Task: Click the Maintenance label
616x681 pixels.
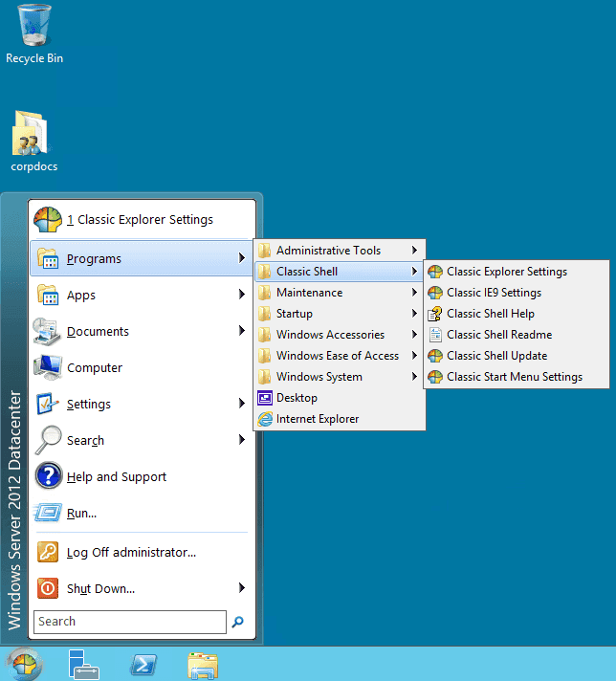Action: pyautogui.click(x=309, y=293)
